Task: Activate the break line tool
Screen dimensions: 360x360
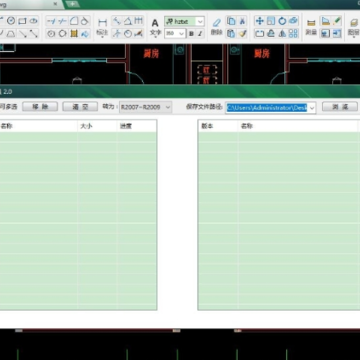Action: click(62, 21)
